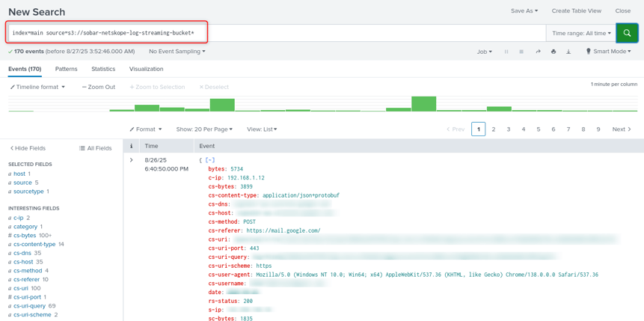Go to results page 9
This screenshot has width=644, height=321.
tap(598, 129)
